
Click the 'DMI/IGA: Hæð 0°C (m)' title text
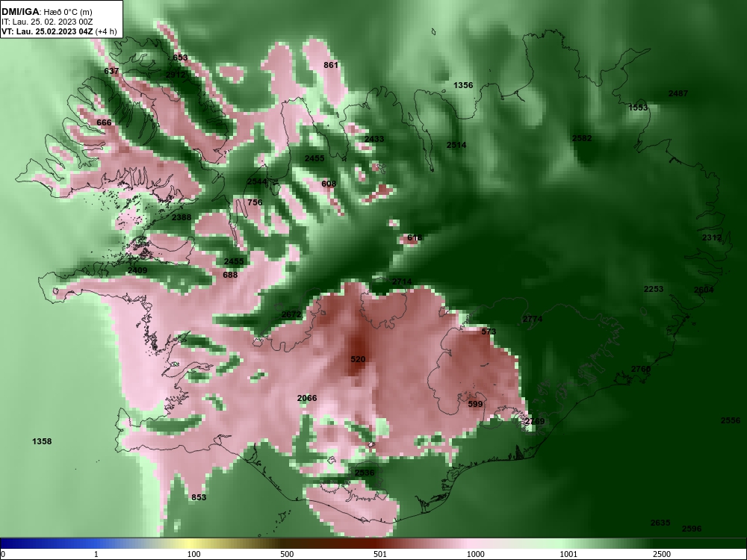pos(46,12)
